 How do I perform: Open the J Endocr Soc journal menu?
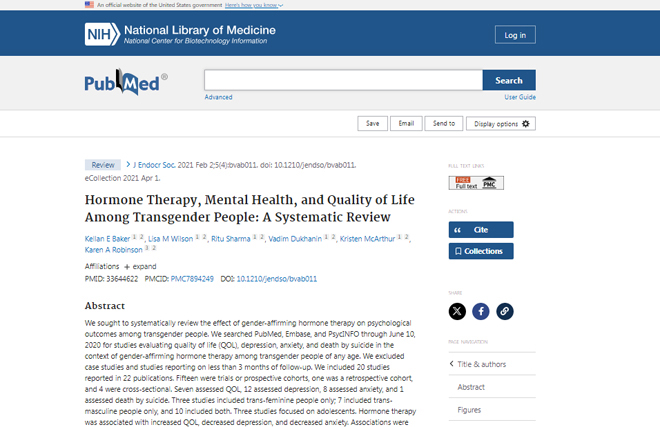pyautogui.click(x=154, y=165)
